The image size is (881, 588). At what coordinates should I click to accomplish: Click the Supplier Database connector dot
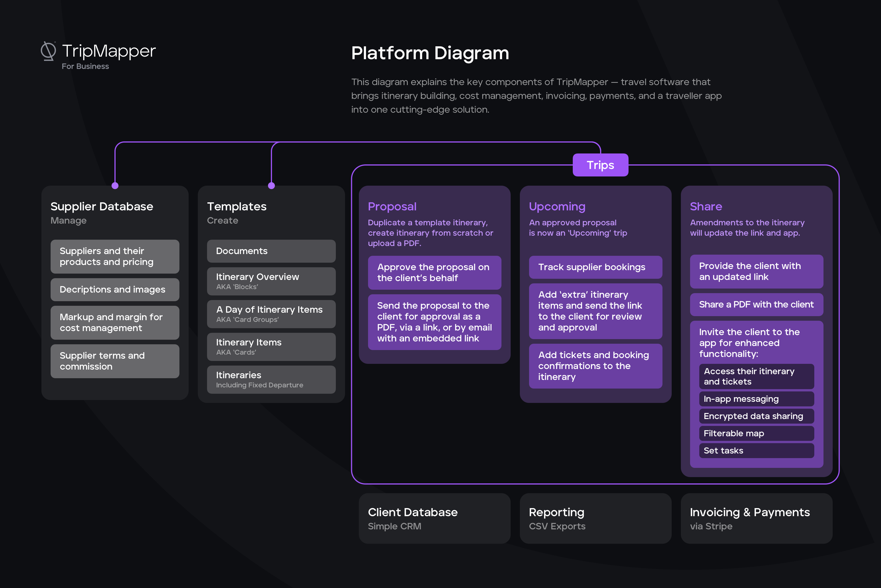(115, 186)
